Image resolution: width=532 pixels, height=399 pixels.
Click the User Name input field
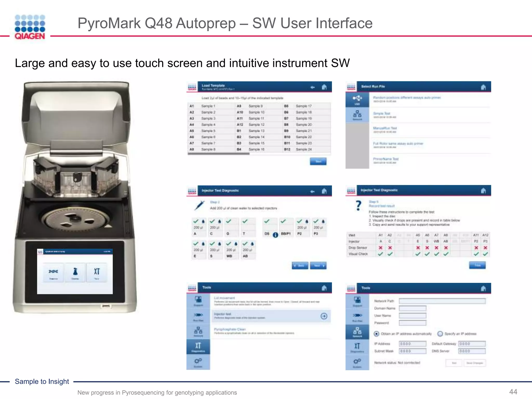pos(413,316)
